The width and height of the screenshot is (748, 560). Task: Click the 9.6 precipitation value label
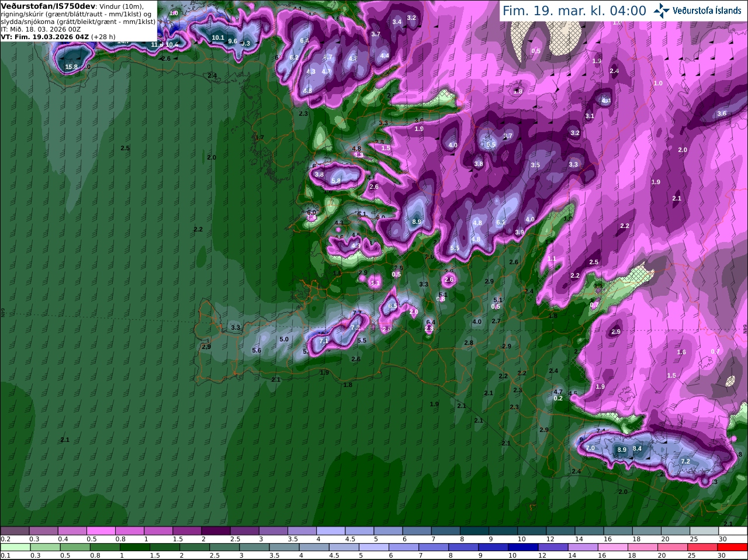[233, 42]
